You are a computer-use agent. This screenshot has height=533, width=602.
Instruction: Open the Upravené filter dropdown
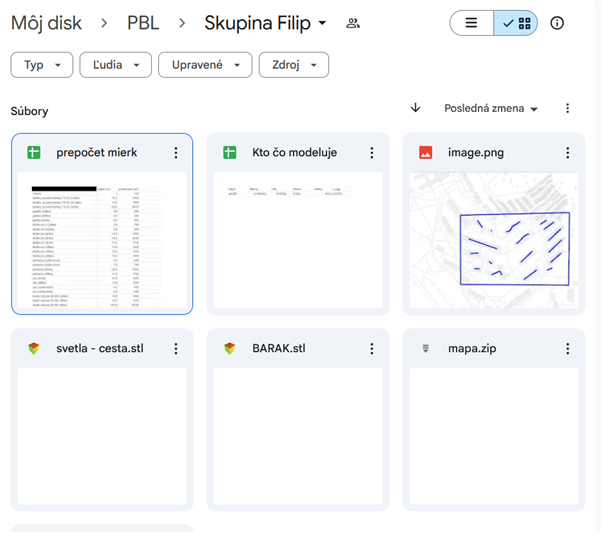click(x=205, y=65)
